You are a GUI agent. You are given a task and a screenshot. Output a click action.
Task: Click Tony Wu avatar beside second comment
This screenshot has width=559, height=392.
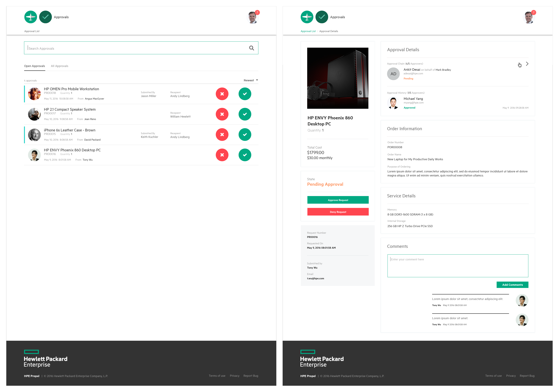(x=522, y=320)
